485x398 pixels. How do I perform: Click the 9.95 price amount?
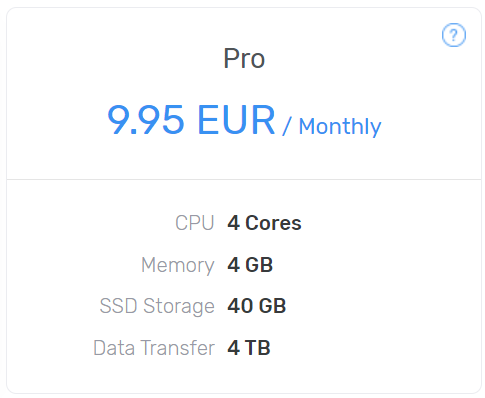tap(145, 120)
